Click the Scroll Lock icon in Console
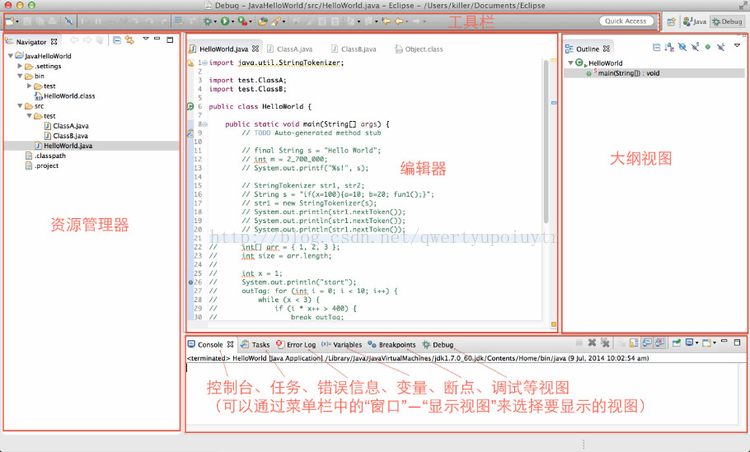Screen dimensions: 750x452 tap(634, 342)
